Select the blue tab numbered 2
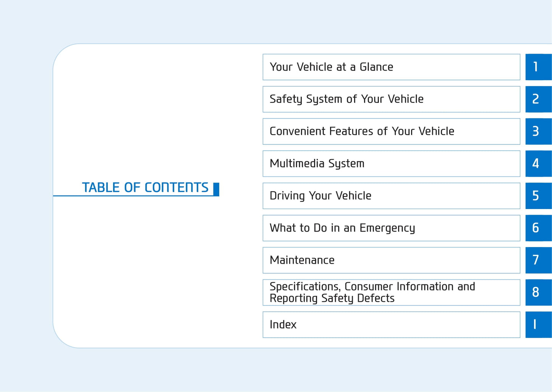Screen dimensions: 552x392 538,99
